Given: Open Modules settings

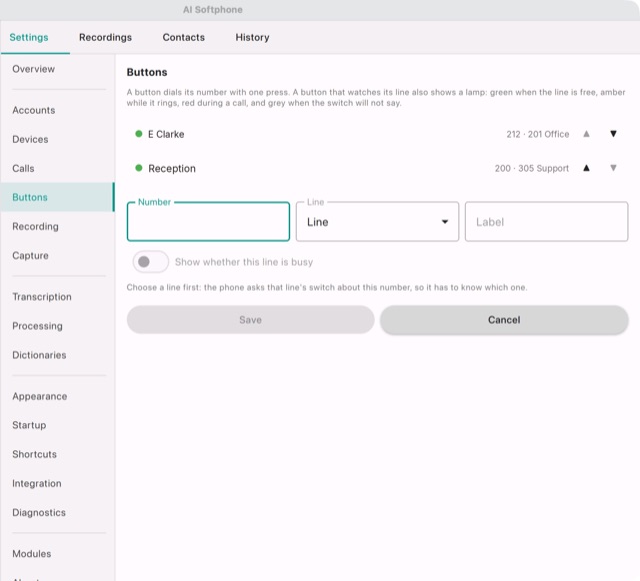Looking at the screenshot, I should coord(58,554).
